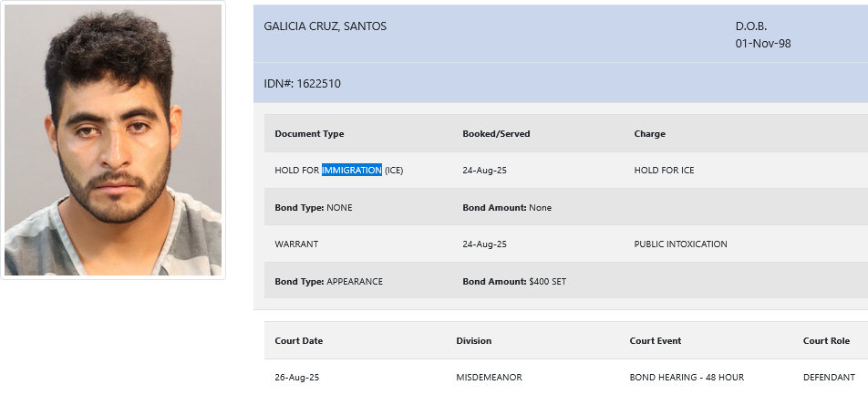
Task: Click the WARRANT document type cell
Action: tap(296, 244)
